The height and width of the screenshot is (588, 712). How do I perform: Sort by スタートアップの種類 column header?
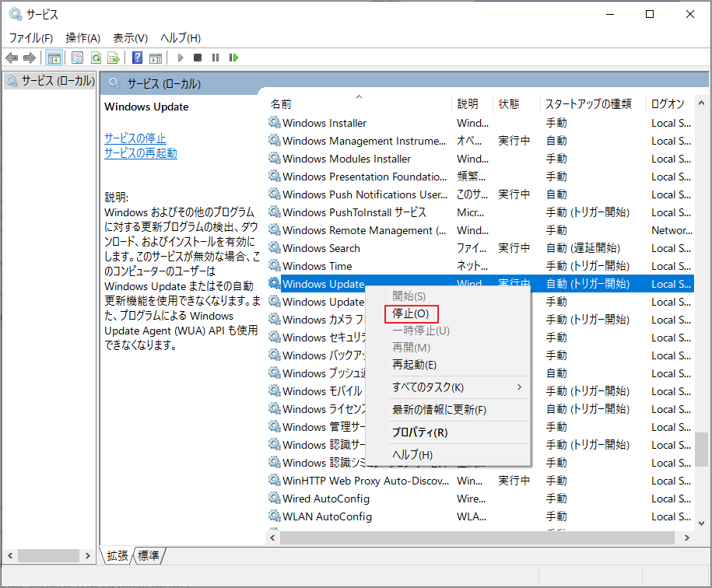click(x=593, y=104)
